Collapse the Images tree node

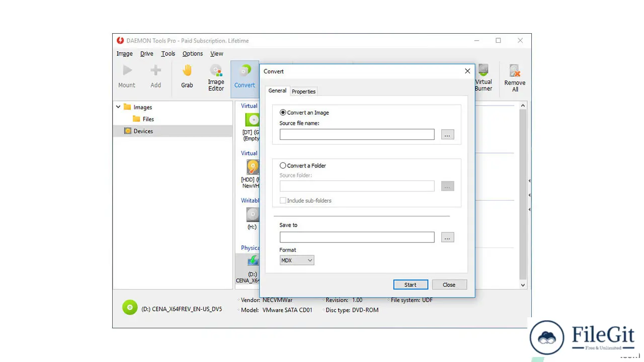pos(118,107)
